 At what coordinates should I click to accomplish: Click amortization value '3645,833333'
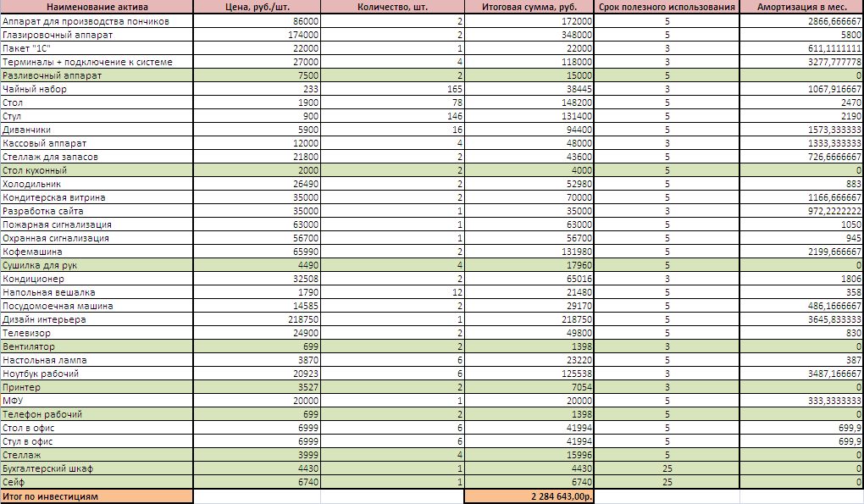pos(801,319)
